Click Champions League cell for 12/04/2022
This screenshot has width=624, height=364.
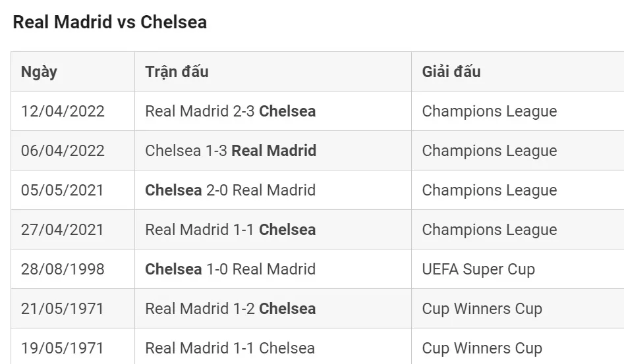(x=490, y=111)
